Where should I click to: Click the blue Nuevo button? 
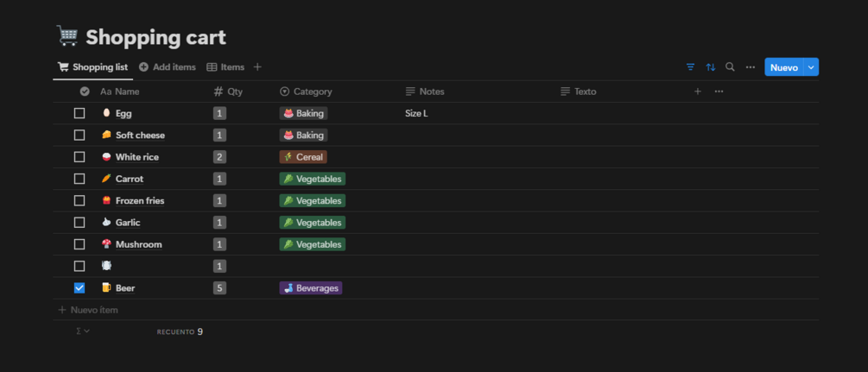[783, 67]
